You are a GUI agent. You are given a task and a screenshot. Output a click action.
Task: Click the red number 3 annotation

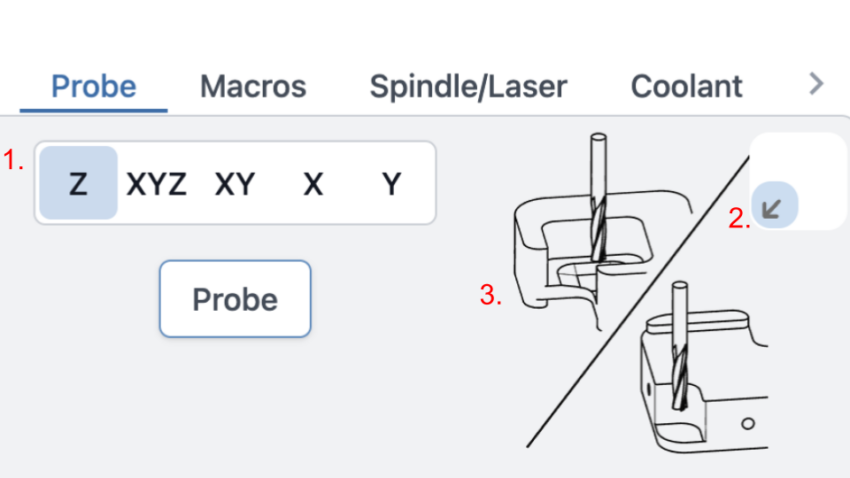[490, 295]
